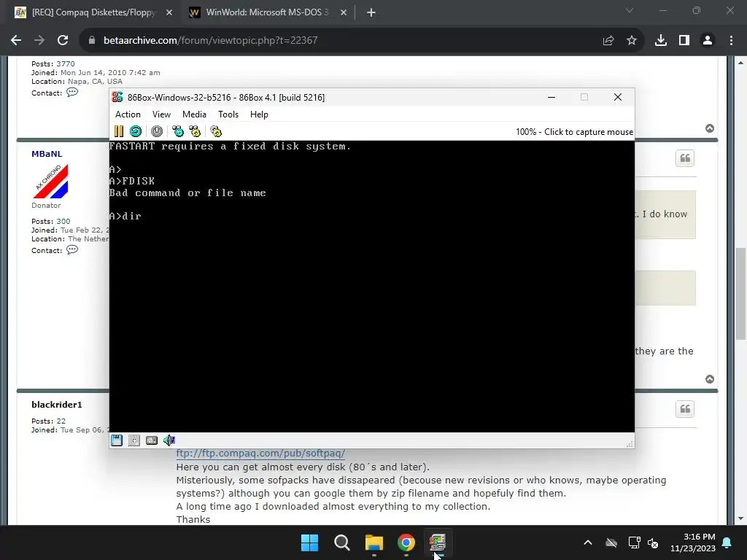Switch to the Compaq Diskettes/Floppy tab

93,12
